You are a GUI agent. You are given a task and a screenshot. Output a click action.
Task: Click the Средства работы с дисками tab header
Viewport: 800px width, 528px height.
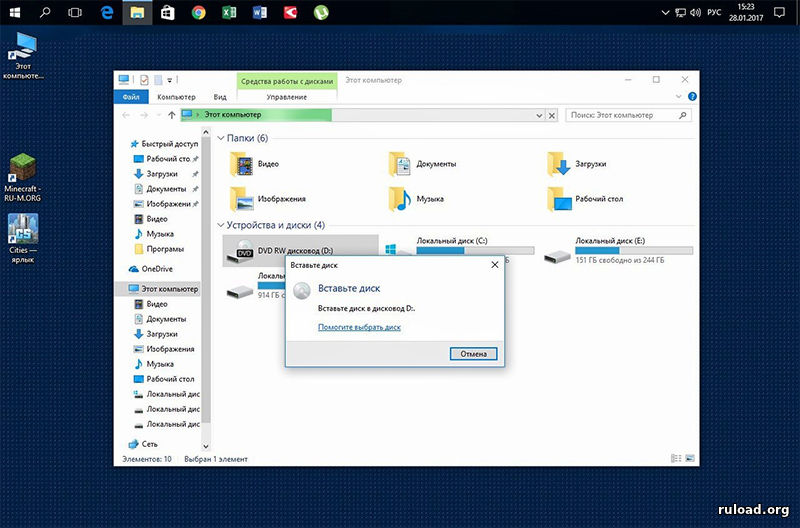[x=287, y=81]
